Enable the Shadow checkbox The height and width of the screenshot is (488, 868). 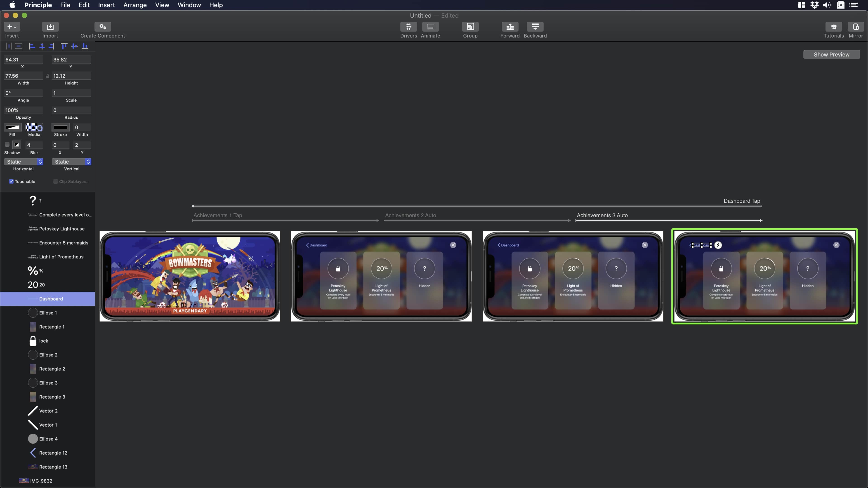[7, 145]
